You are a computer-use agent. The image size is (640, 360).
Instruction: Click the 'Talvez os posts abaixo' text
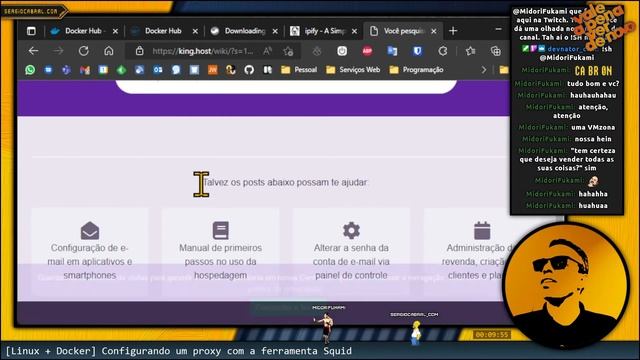285,182
